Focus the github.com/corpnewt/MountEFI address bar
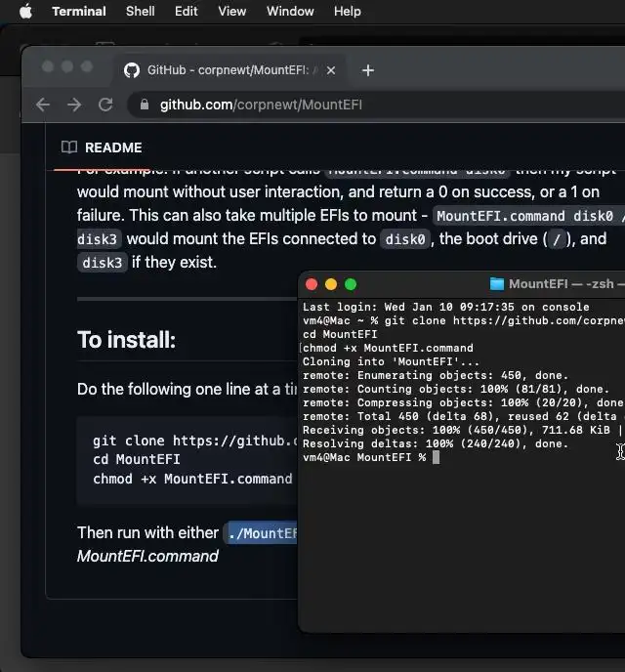The width and height of the screenshot is (625, 672). (377, 105)
